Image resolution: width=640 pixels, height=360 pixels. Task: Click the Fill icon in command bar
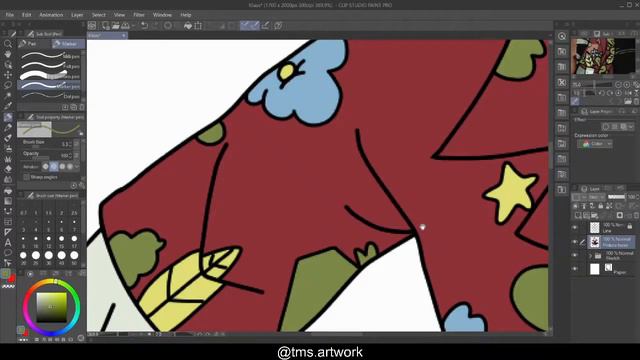point(188,26)
